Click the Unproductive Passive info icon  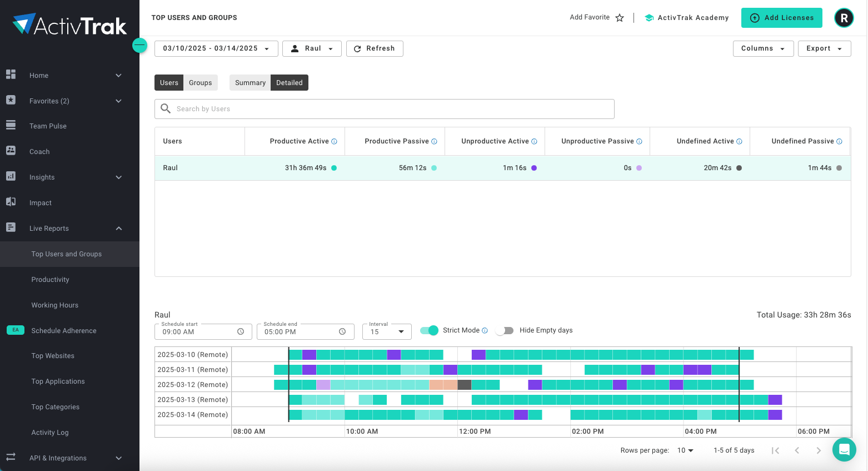[639, 141]
